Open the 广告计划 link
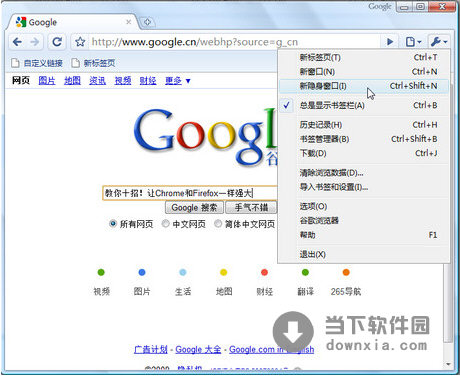Screen dimensions: 460x376 click(151, 349)
